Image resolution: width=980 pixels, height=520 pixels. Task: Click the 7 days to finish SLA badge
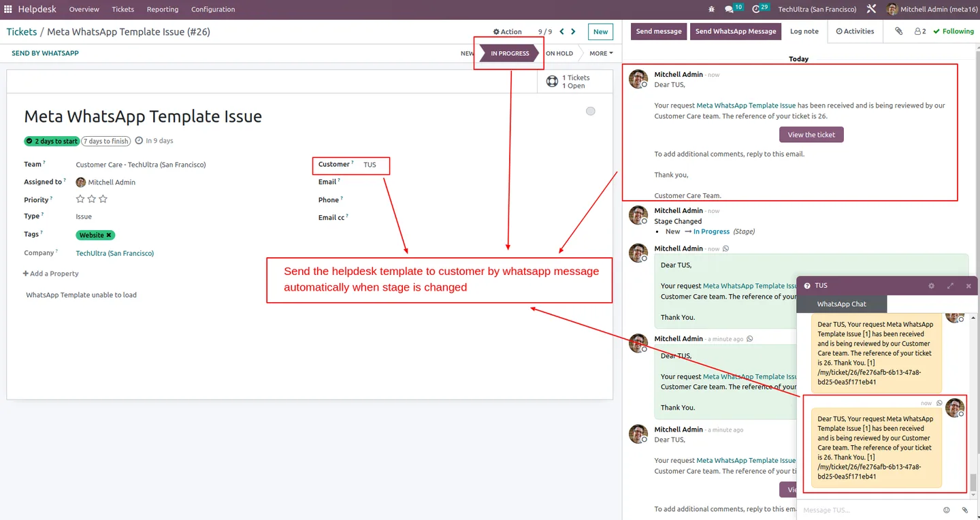pos(107,141)
